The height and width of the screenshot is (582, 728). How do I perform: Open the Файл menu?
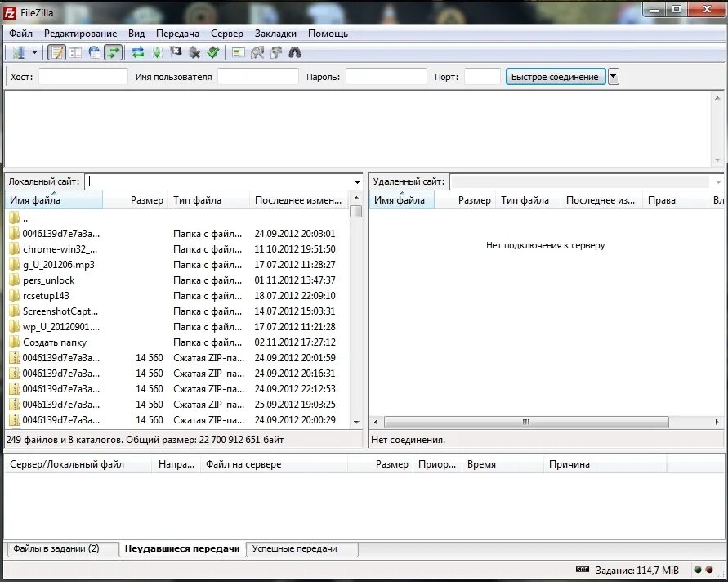[x=20, y=34]
